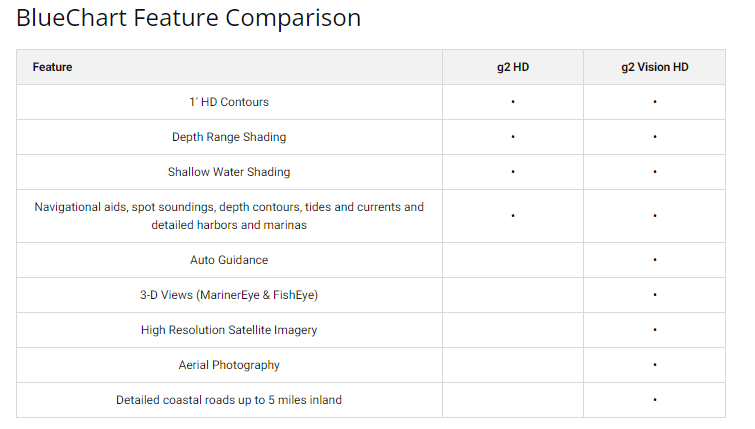Select the Detailed coastal roads row label

[229, 400]
